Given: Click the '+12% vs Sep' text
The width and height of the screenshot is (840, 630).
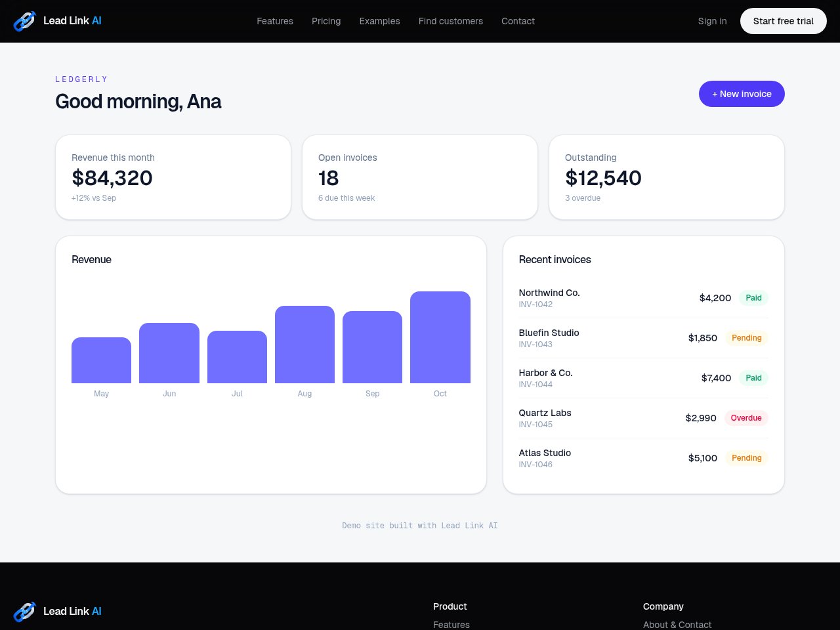Looking at the screenshot, I should point(94,198).
